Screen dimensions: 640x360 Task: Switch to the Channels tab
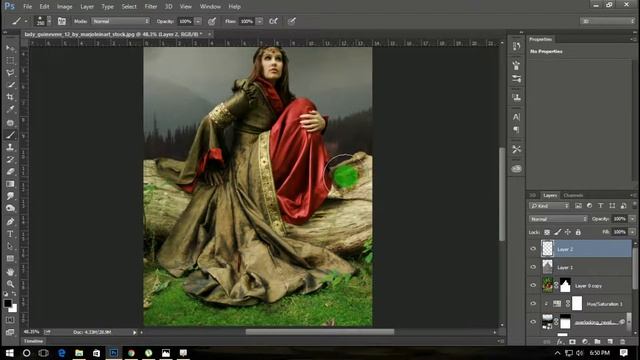click(573, 196)
